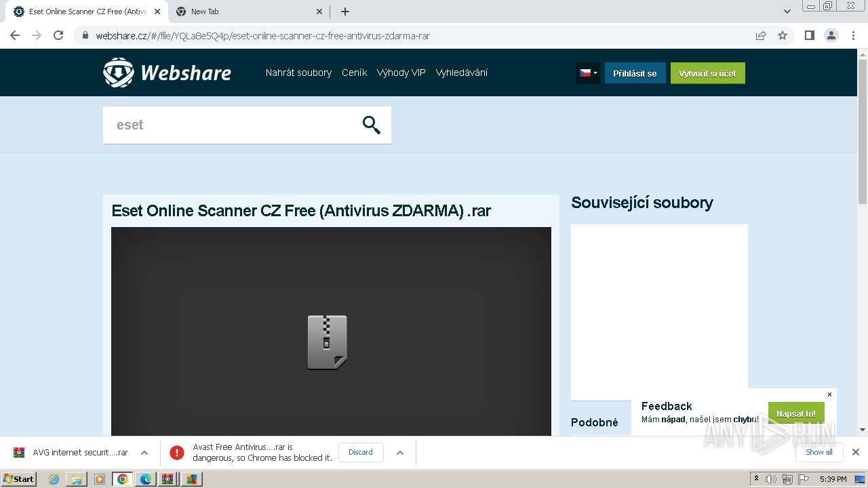Close the Feedback popup

pyautogui.click(x=829, y=394)
